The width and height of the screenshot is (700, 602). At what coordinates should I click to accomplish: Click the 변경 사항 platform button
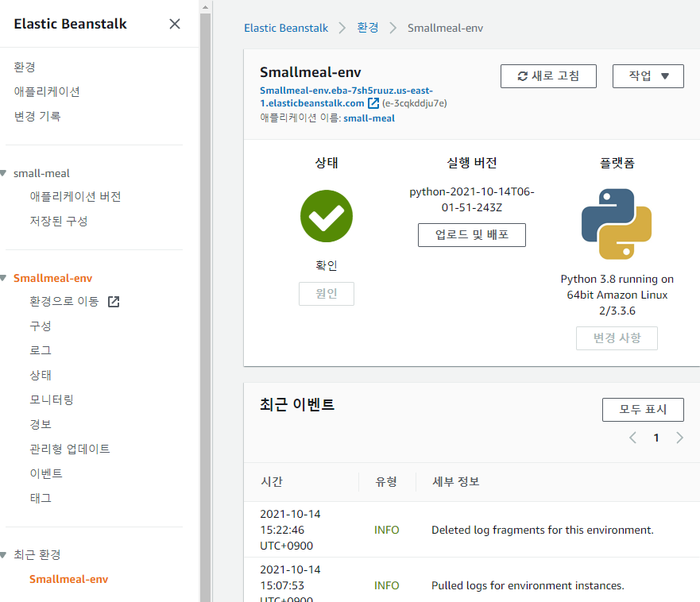tap(617, 338)
